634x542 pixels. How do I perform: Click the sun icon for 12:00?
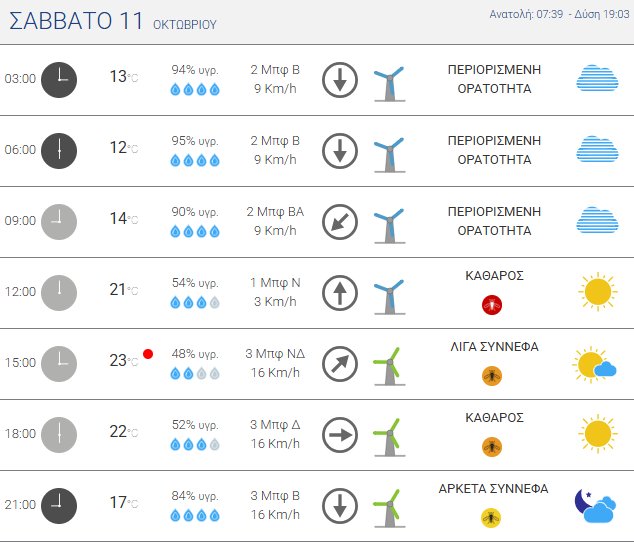tap(596, 291)
